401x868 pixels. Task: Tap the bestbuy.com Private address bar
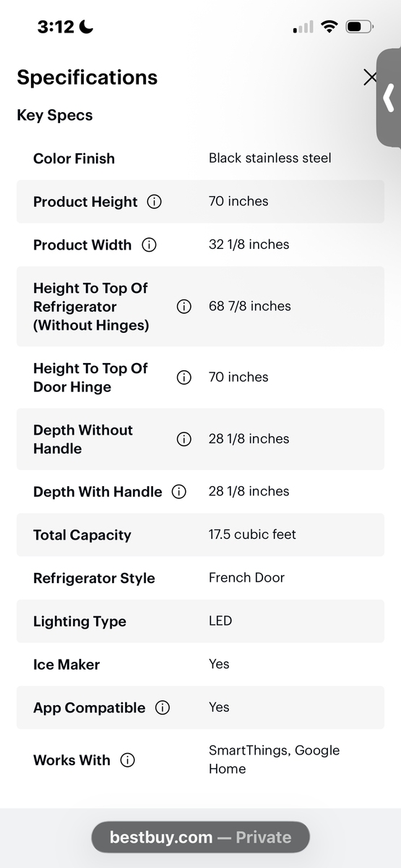[201, 838]
